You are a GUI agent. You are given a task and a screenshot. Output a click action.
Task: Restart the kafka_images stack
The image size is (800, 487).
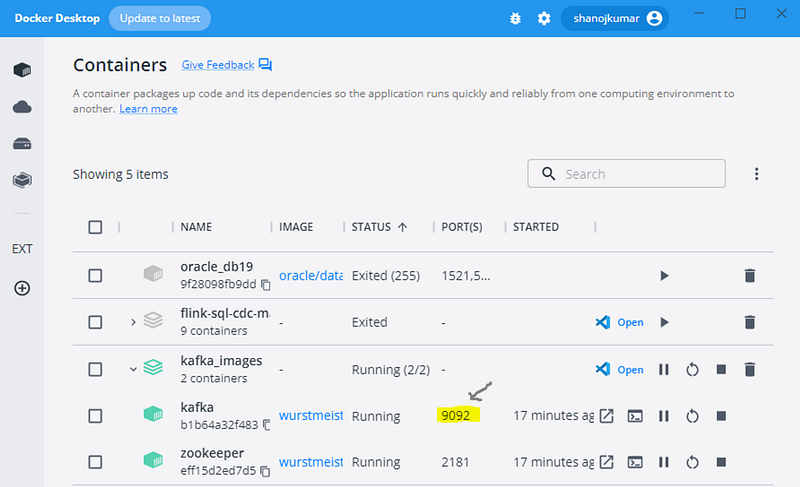(x=692, y=369)
